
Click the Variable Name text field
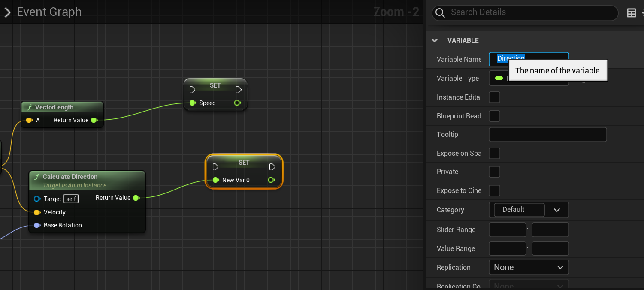(529, 59)
